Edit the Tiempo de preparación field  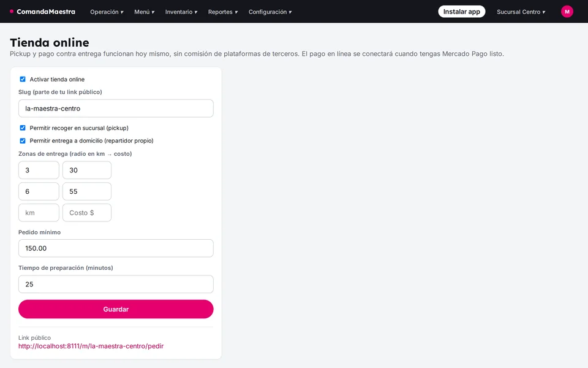[116, 284]
